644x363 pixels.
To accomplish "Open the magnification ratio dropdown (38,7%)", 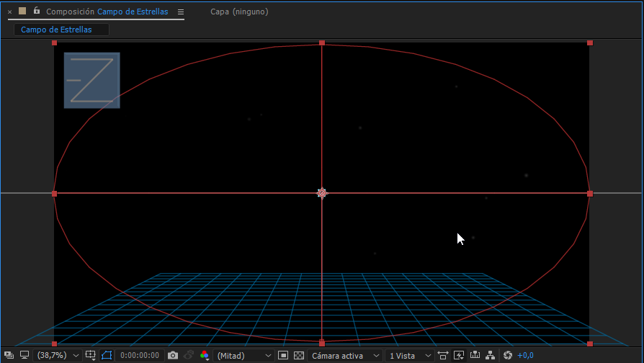I will [x=57, y=355].
